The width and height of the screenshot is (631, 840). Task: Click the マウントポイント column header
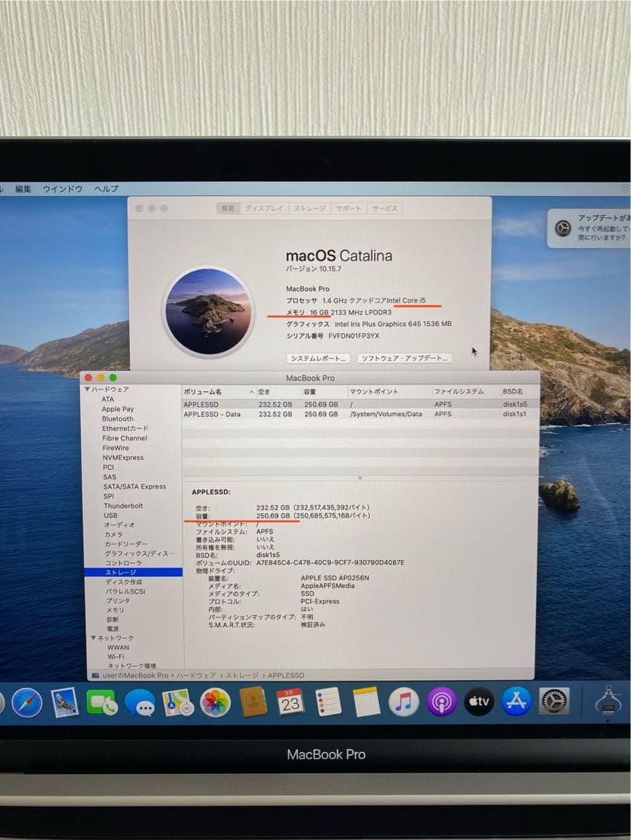click(x=389, y=392)
